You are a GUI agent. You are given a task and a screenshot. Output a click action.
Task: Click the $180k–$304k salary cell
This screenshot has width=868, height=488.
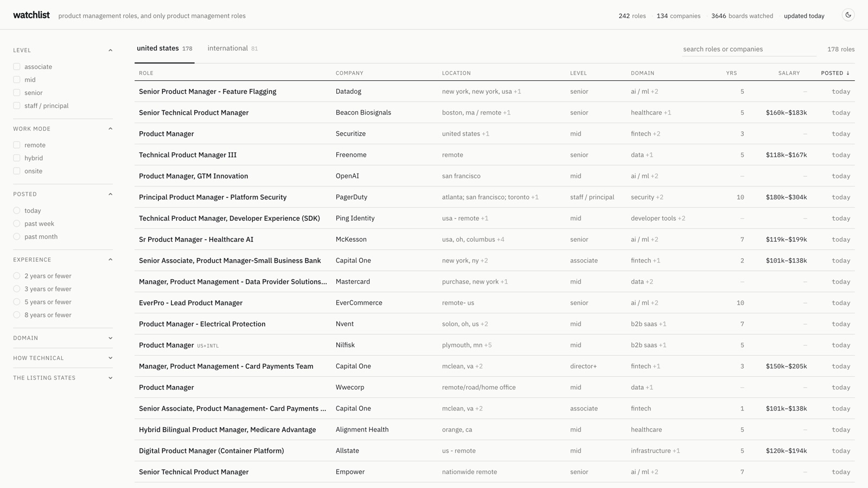point(786,197)
